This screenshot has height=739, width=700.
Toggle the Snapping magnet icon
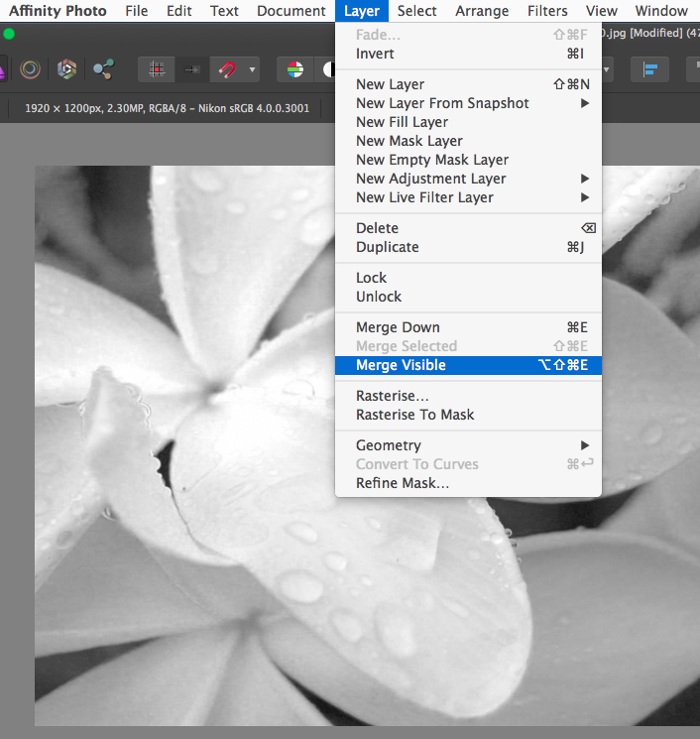[x=227, y=69]
